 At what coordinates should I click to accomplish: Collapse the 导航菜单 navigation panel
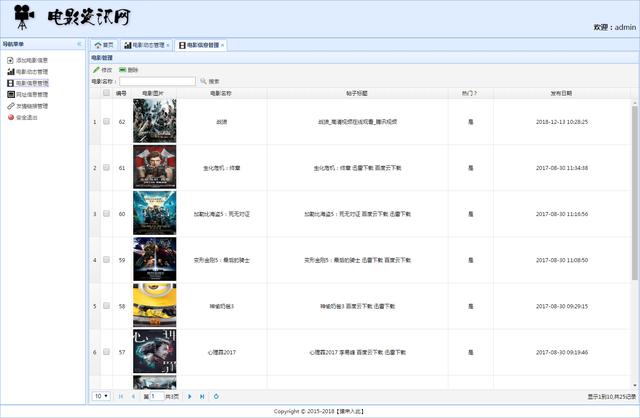79,44
